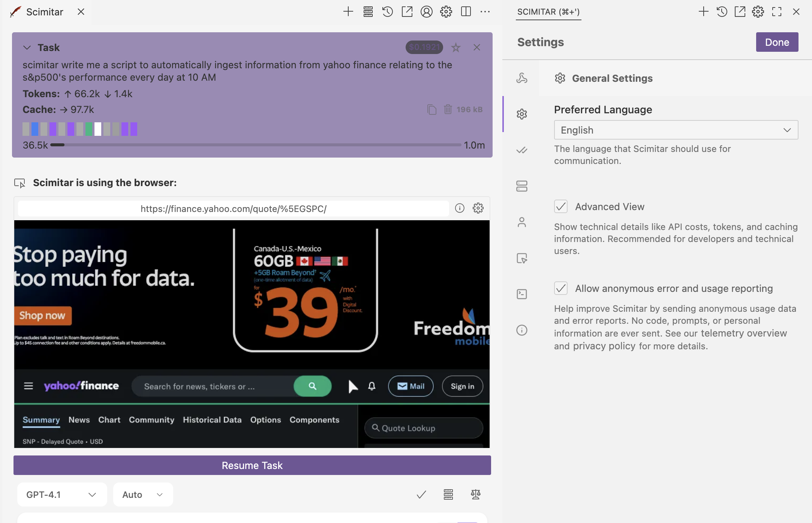Viewport: 812px width, 523px height.
Task: Select the News tab on Yahoo Finance
Action: pyautogui.click(x=79, y=420)
